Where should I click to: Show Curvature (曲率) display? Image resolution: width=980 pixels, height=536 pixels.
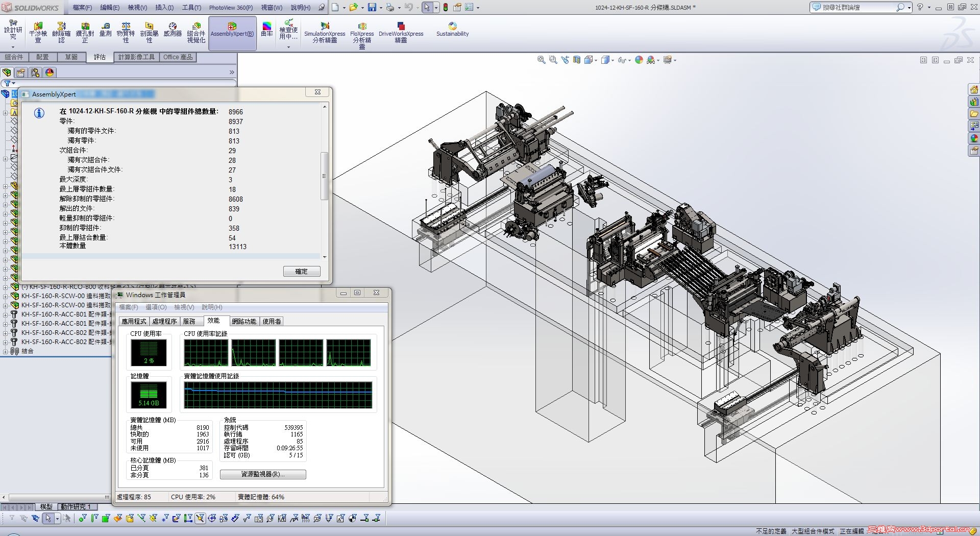pos(267,30)
